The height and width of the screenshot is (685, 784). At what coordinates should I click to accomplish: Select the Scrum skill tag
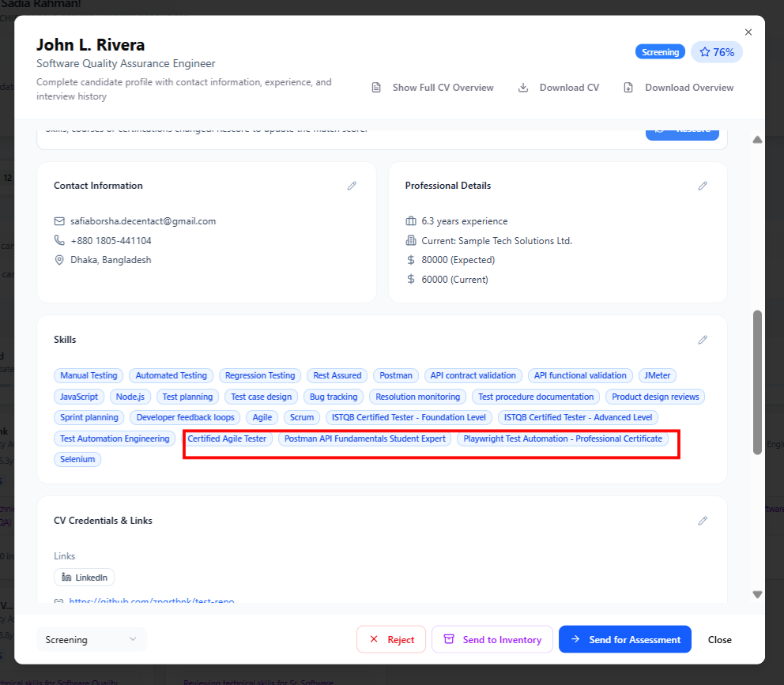coord(301,417)
